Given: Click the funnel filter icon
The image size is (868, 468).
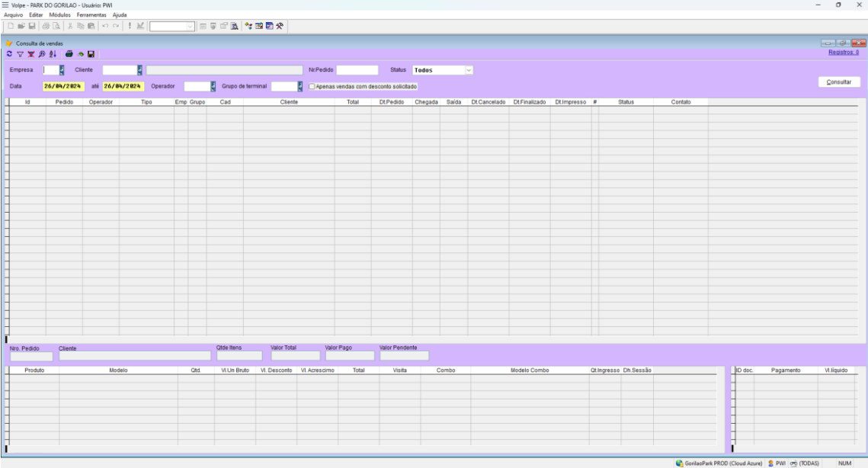Looking at the screenshot, I should [x=20, y=54].
